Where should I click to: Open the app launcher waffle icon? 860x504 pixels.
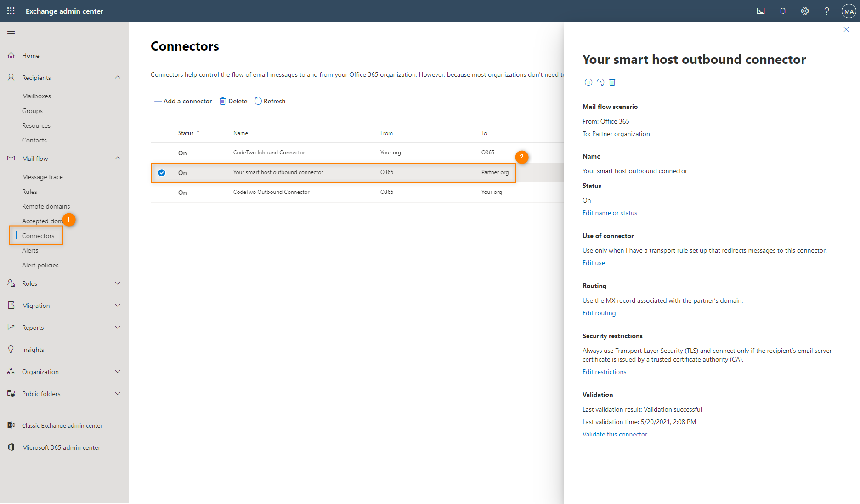[11, 11]
